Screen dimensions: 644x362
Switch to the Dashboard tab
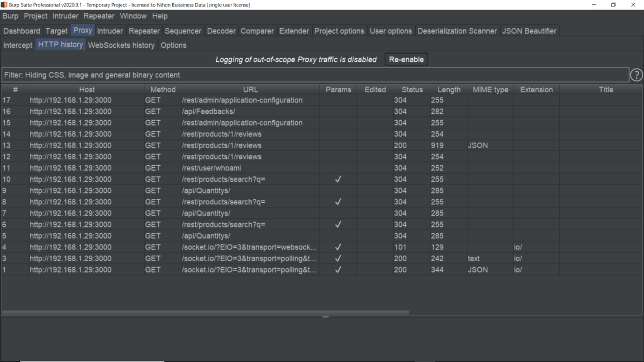coord(21,31)
